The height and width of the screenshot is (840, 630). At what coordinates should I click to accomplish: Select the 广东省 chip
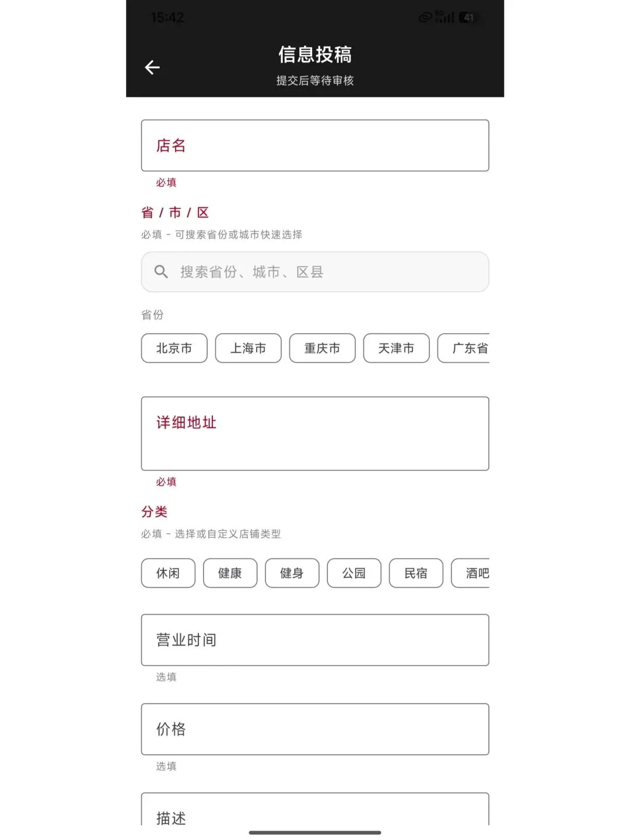464,348
